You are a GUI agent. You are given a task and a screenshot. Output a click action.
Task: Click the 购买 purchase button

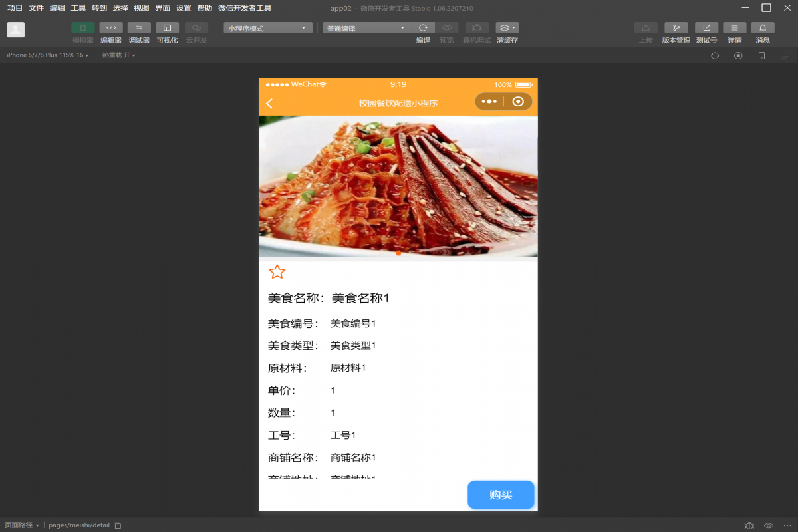point(501,495)
